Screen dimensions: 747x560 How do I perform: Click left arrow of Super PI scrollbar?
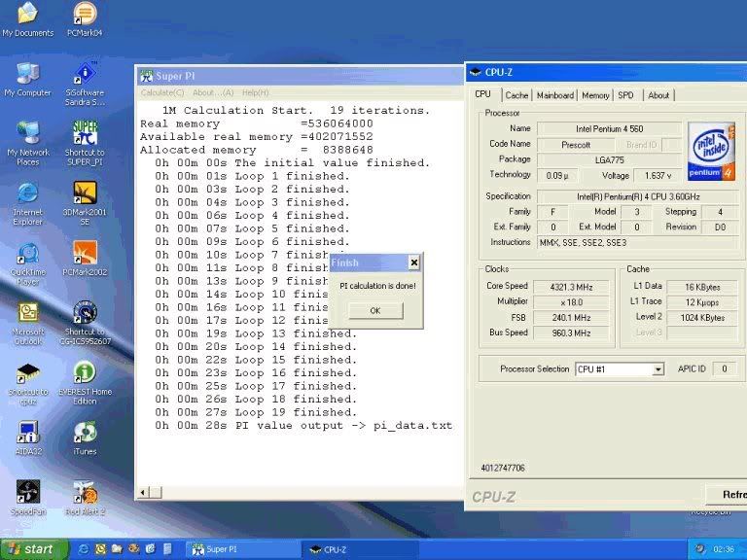[142, 492]
